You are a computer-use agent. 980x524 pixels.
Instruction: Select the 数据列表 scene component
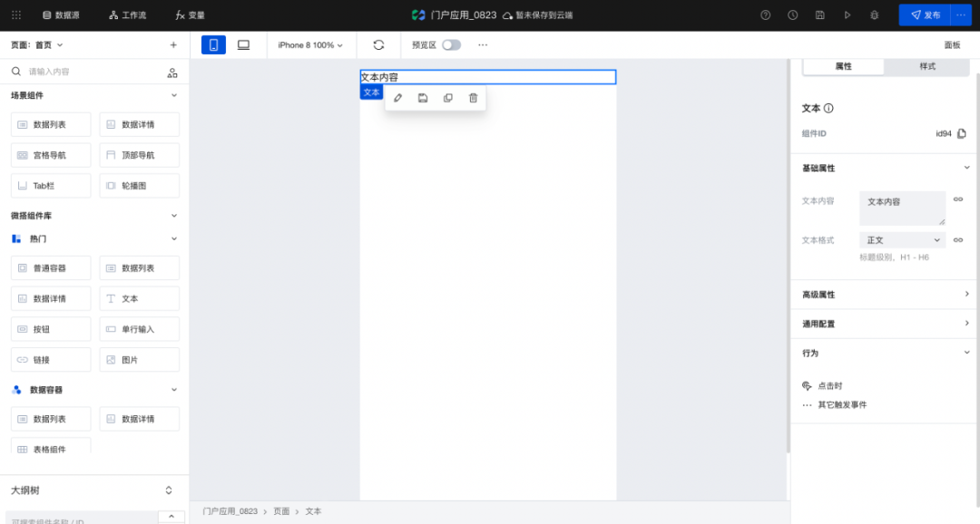(51, 124)
